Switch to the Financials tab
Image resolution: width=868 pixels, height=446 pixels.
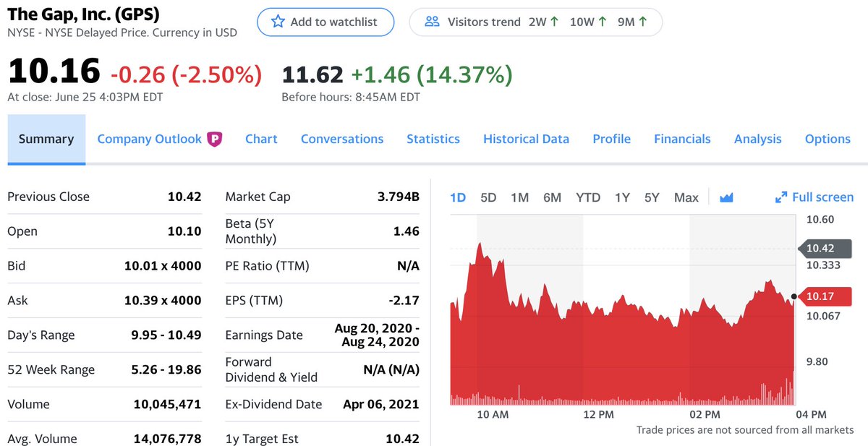click(x=682, y=139)
